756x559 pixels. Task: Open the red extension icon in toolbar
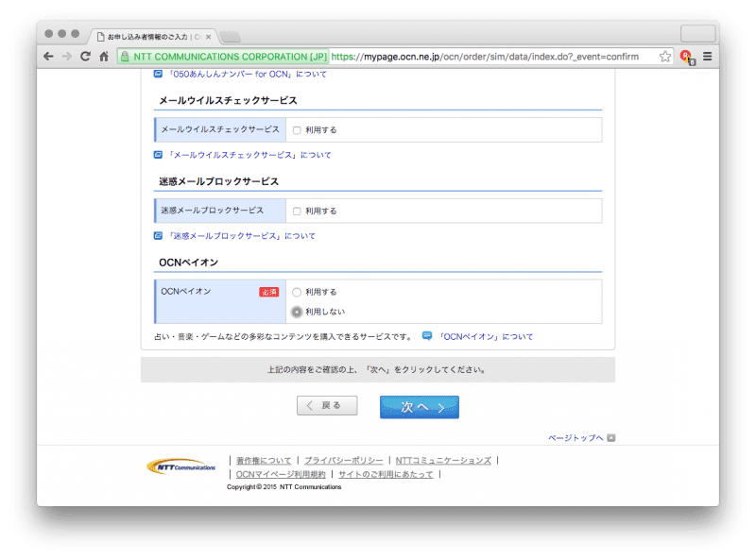[687, 57]
